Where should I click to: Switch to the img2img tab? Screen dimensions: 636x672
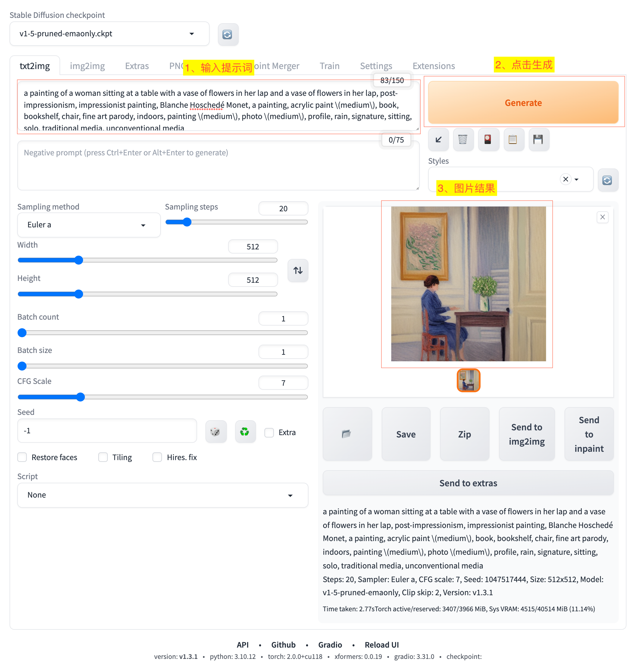click(87, 66)
